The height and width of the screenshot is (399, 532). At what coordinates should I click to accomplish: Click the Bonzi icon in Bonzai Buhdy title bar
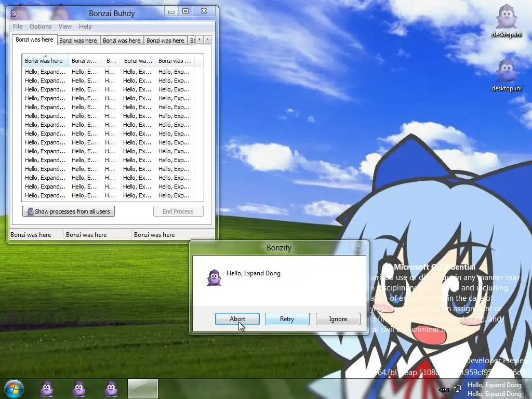click(x=13, y=13)
